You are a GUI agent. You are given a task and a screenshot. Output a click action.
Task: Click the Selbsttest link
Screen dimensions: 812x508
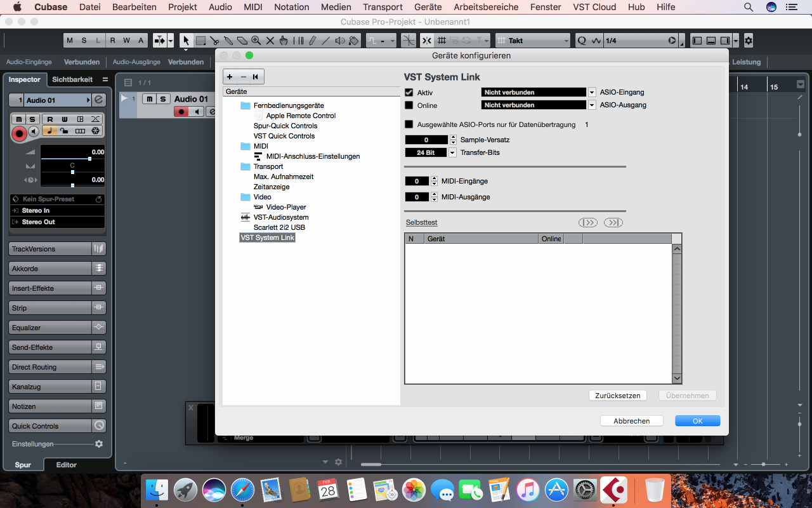422,222
